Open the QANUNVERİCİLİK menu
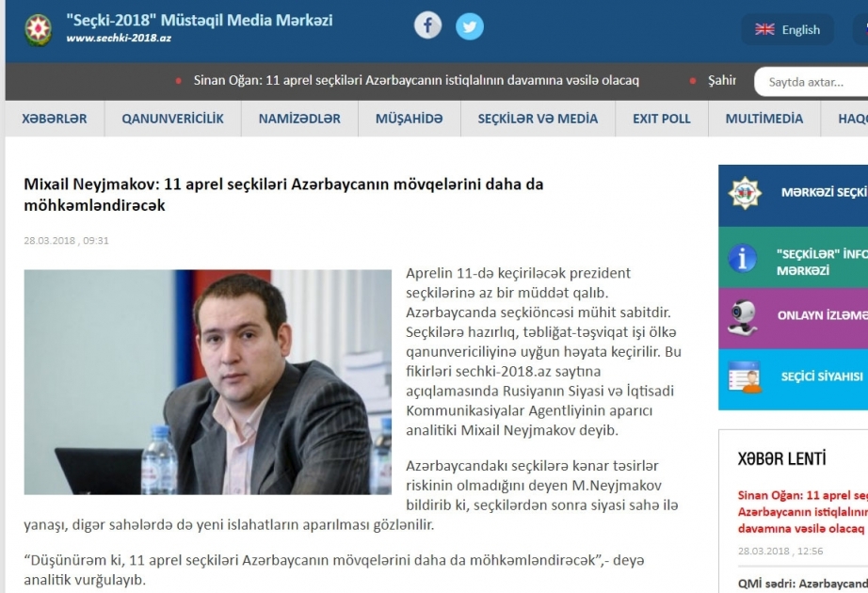The image size is (868, 593). tap(172, 119)
